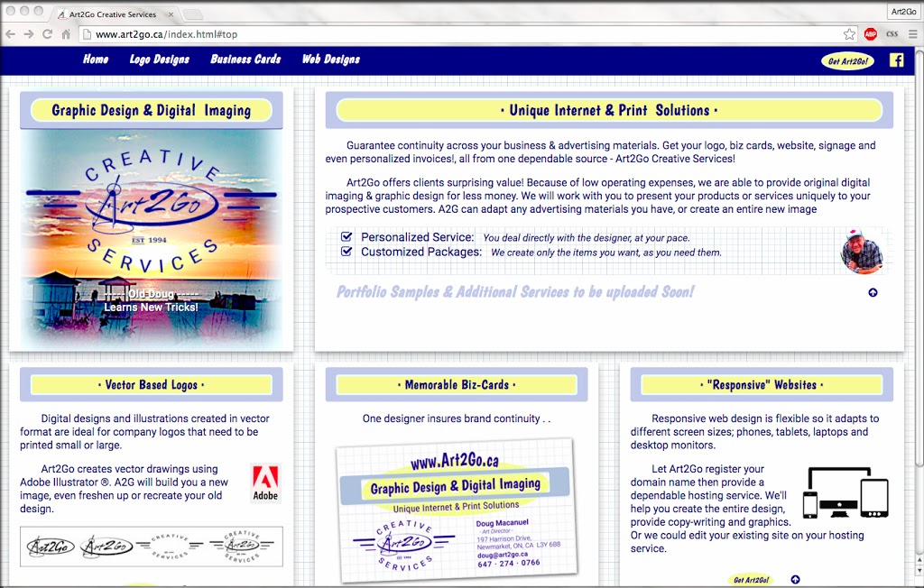Click the Memorable Biz-Cards heading
The width and height of the screenshot is (924, 588).
[457, 385]
